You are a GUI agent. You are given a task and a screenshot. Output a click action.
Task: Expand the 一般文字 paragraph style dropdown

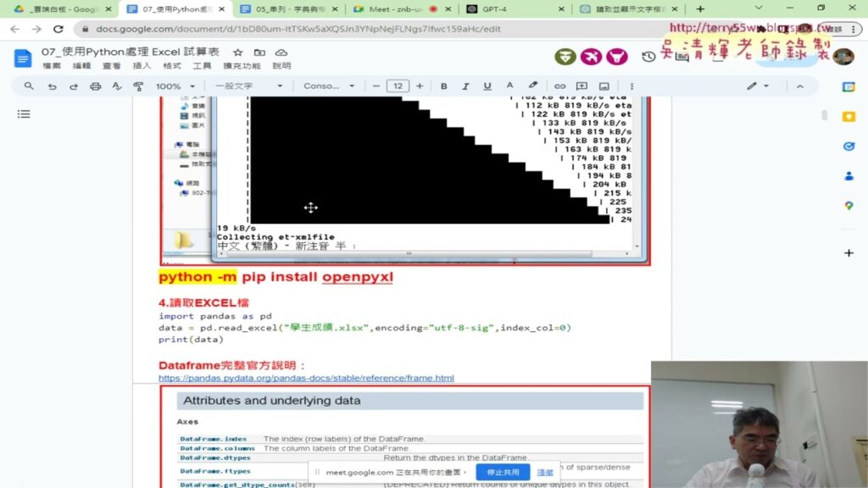pyautogui.click(x=248, y=86)
